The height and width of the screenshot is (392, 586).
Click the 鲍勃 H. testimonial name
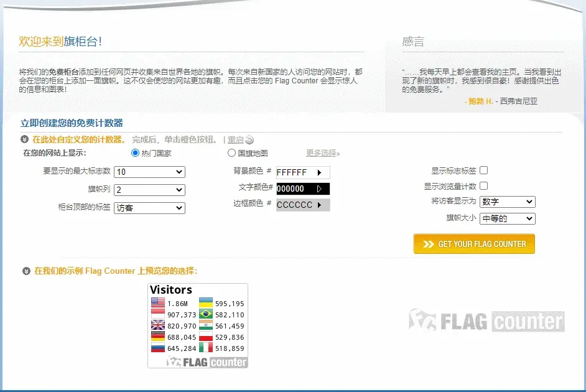pyautogui.click(x=481, y=101)
